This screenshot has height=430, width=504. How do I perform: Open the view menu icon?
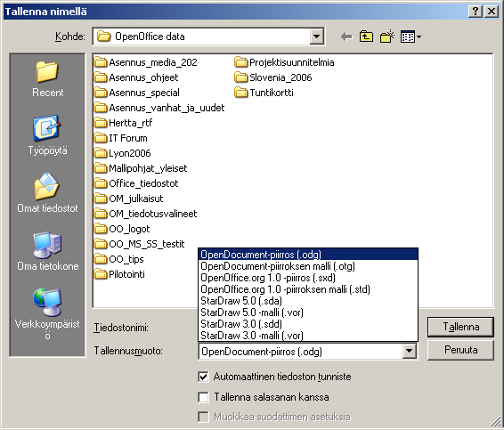pos(411,37)
